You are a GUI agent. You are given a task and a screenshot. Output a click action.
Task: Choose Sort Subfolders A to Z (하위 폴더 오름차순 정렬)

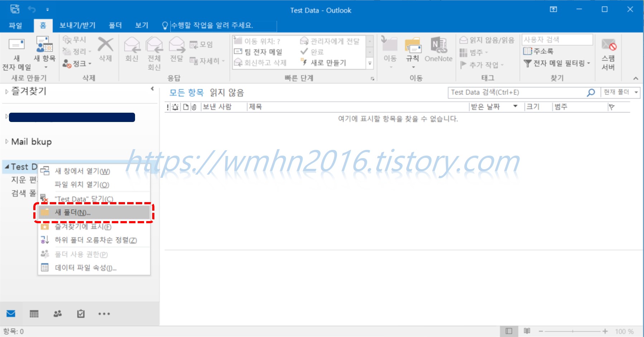click(94, 240)
